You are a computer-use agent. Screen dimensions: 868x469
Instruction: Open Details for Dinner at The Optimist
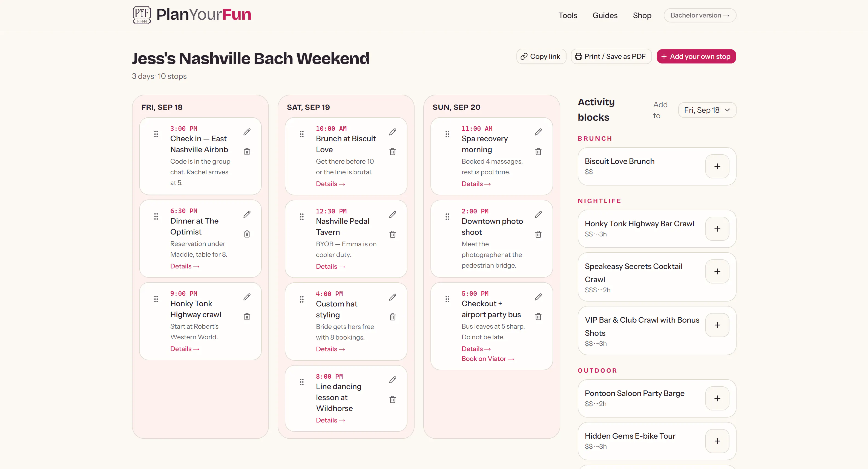[185, 266]
